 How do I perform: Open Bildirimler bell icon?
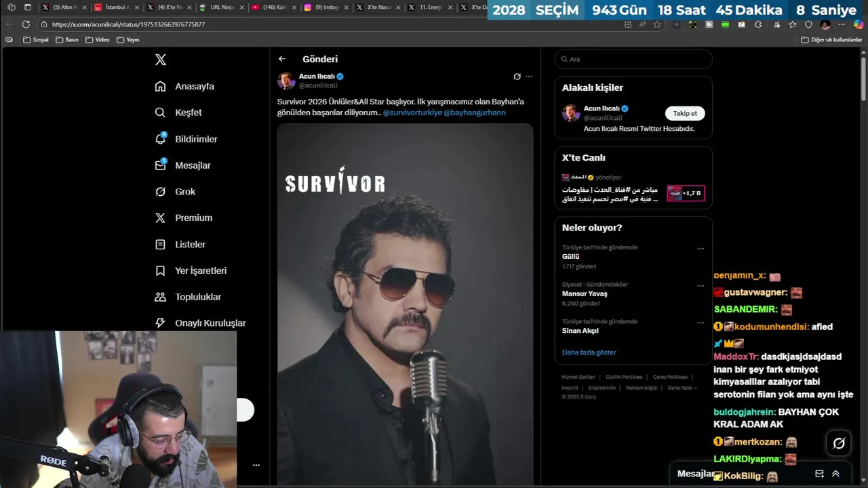(160, 139)
